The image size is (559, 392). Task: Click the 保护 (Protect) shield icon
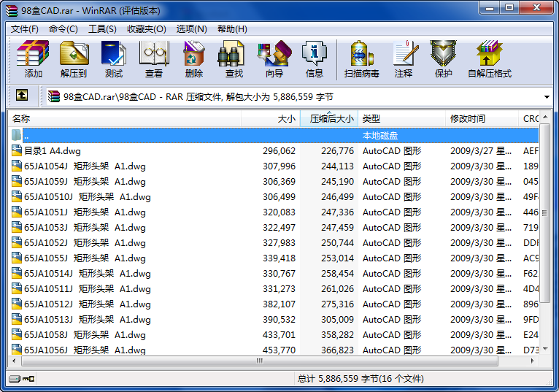coord(443,59)
